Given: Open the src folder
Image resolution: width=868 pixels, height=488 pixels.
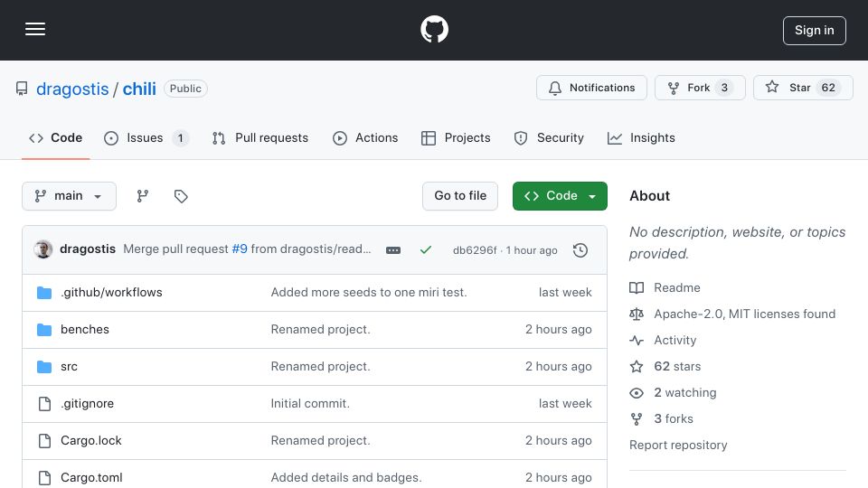Looking at the screenshot, I should pos(70,366).
